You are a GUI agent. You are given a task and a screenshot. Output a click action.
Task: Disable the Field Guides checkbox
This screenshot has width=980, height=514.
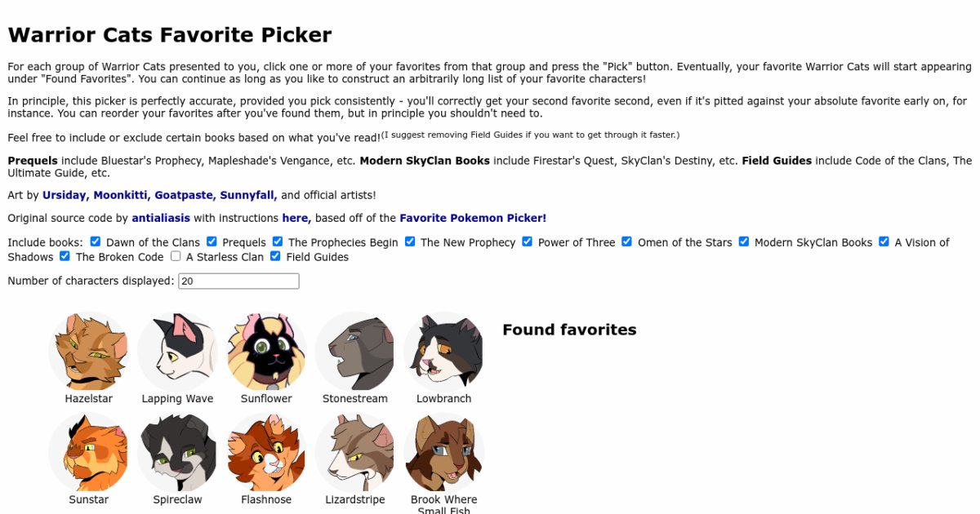click(275, 256)
